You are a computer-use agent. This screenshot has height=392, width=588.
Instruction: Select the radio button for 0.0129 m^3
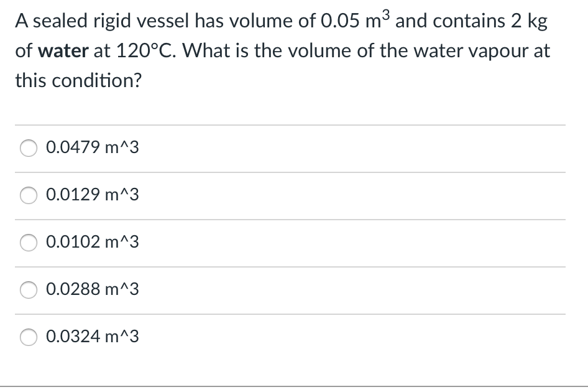click(28, 195)
